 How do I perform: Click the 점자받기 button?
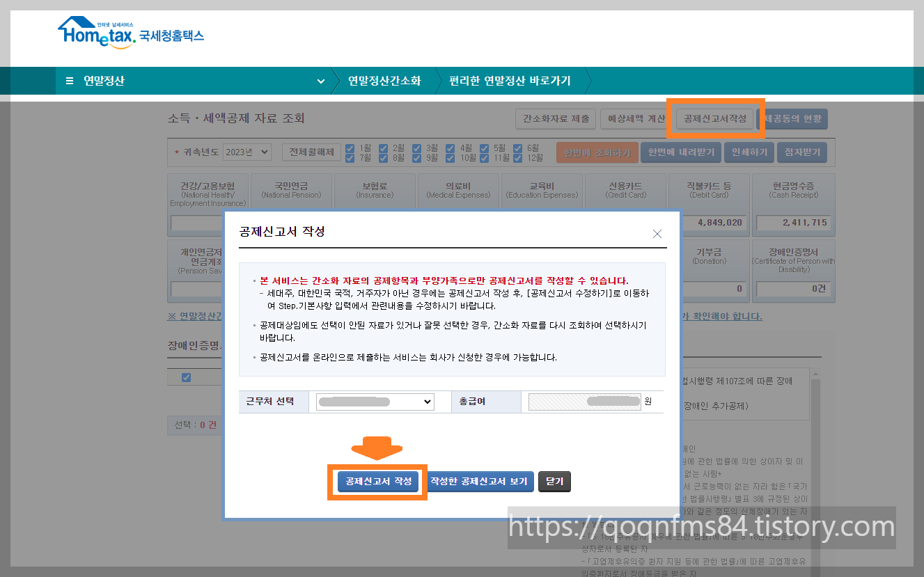(802, 152)
